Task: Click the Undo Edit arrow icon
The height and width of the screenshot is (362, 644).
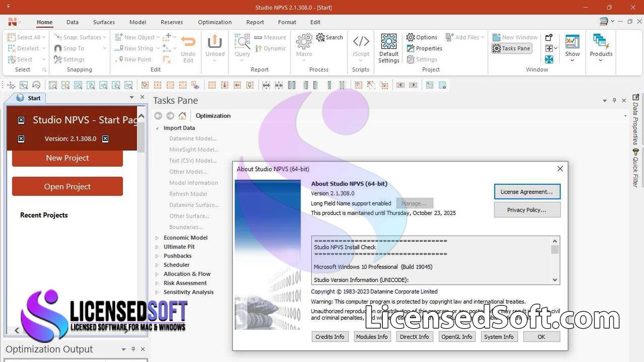Action: 188,41
